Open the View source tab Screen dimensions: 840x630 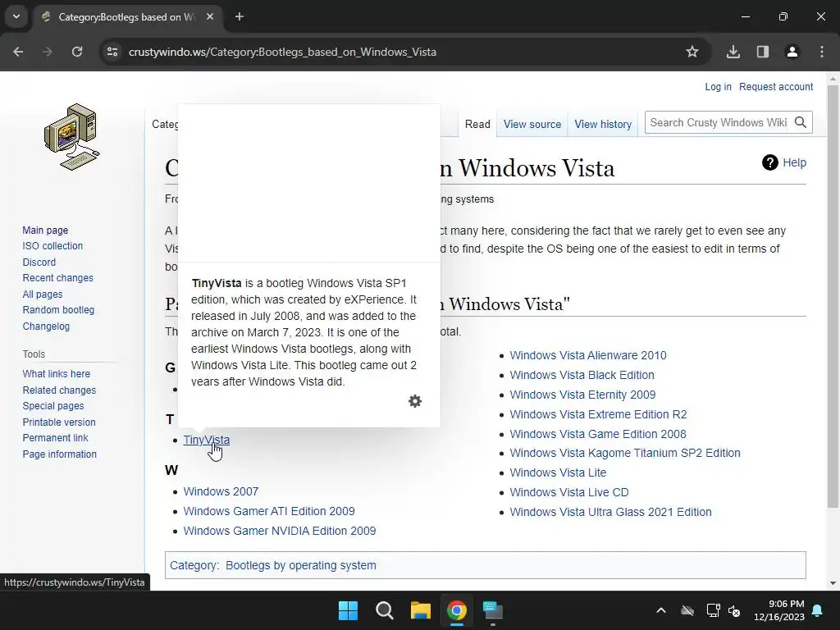pyautogui.click(x=532, y=125)
